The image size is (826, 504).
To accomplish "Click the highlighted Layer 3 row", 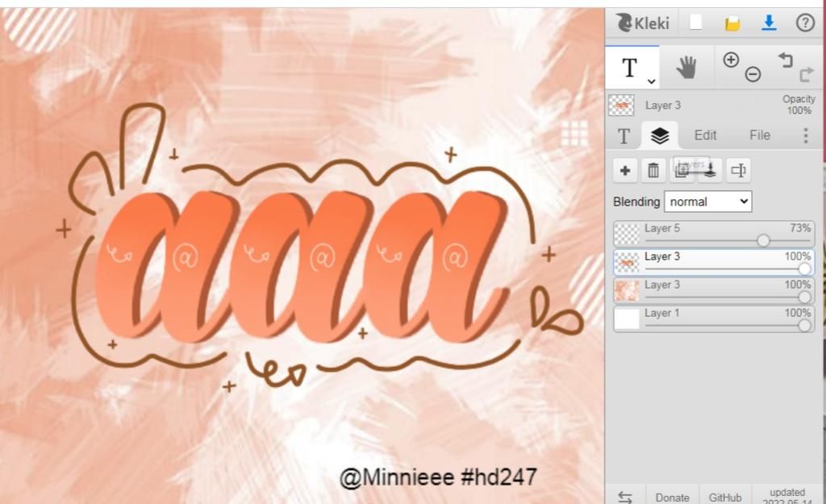I will coord(714,262).
